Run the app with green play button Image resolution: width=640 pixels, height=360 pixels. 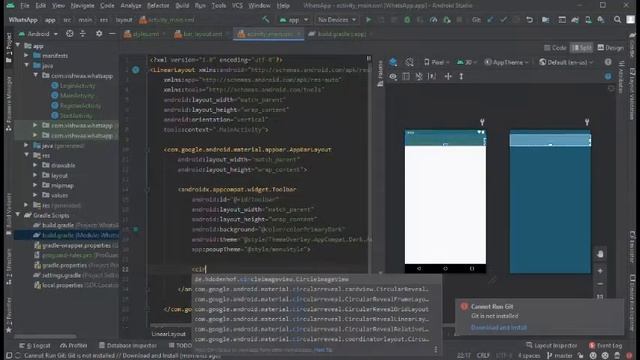point(369,20)
